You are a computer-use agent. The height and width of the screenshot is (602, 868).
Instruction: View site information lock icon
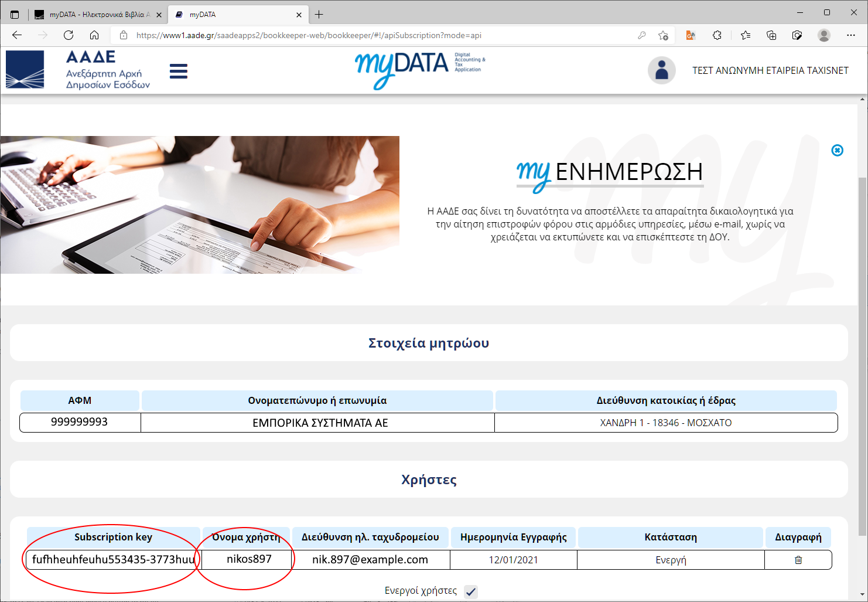pyautogui.click(x=124, y=35)
